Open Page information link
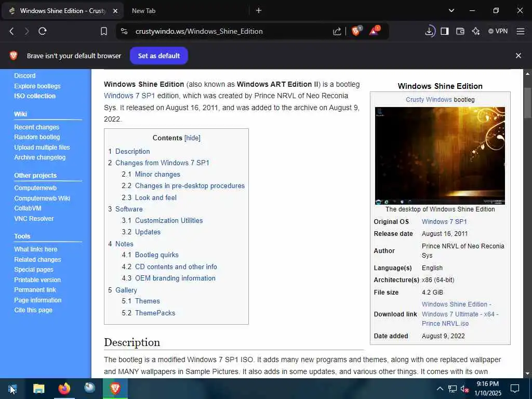The width and height of the screenshot is (532, 399). pyautogui.click(x=37, y=300)
